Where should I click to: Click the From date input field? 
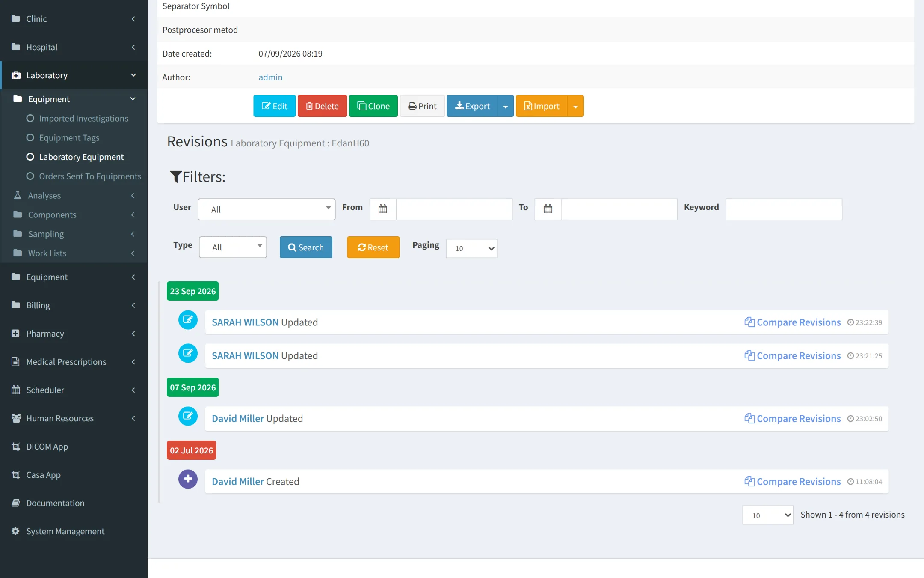click(454, 209)
